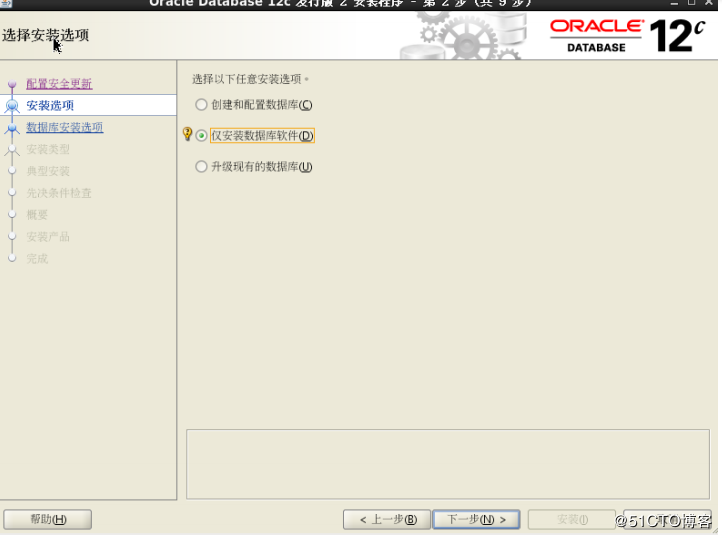The height and width of the screenshot is (538, 722).
Task: Select the 创建和配置数据库 radio option
Action: [201, 105]
